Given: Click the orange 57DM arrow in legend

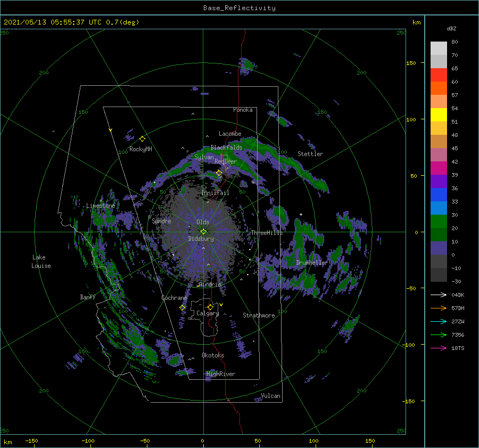Looking at the screenshot, I should click(x=439, y=308).
